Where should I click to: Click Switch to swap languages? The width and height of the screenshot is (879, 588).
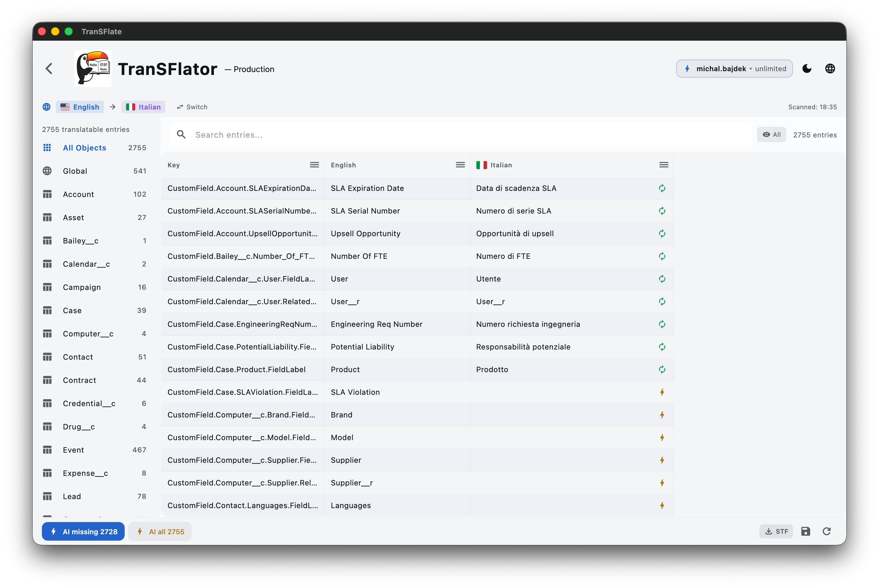click(192, 107)
